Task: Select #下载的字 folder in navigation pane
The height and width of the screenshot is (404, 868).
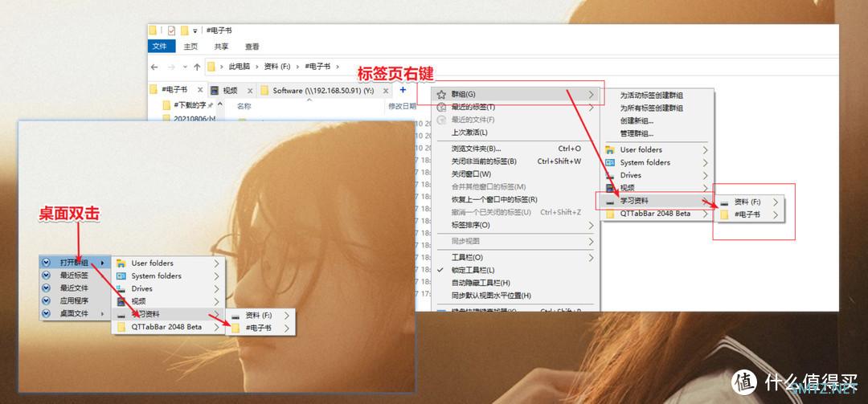Action: [x=188, y=104]
